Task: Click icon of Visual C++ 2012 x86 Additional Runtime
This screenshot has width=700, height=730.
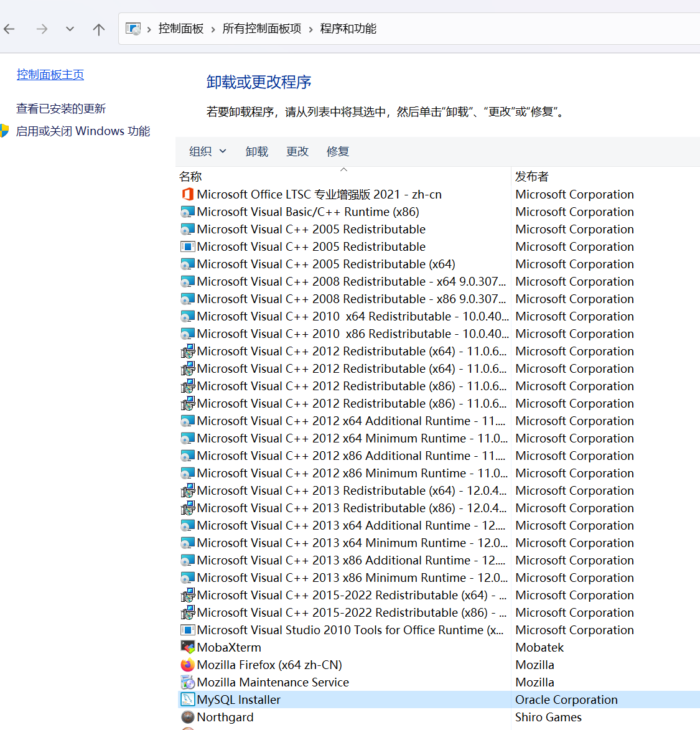Action: pos(187,456)
